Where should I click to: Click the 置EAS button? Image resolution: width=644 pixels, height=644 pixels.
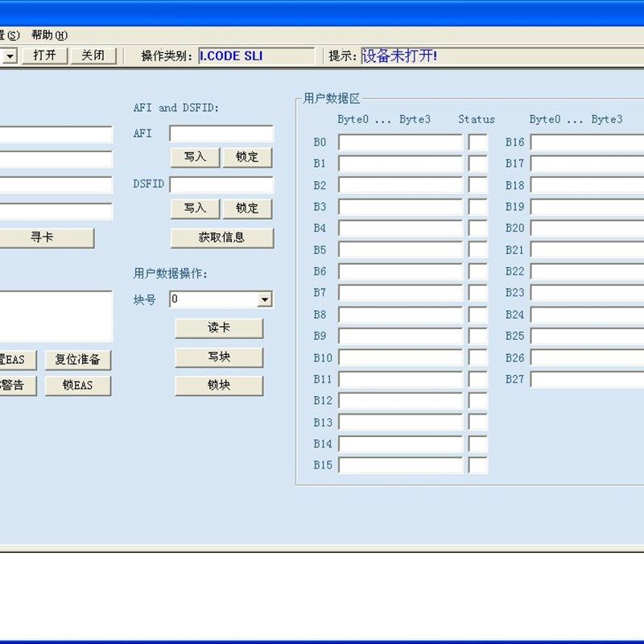[16, 359]
